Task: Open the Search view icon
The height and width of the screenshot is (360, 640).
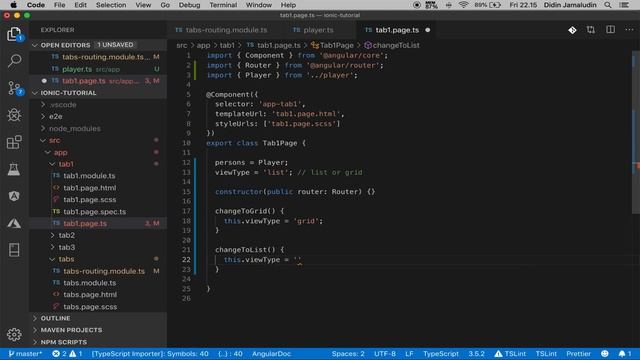Action: click(x=14, y=61)
